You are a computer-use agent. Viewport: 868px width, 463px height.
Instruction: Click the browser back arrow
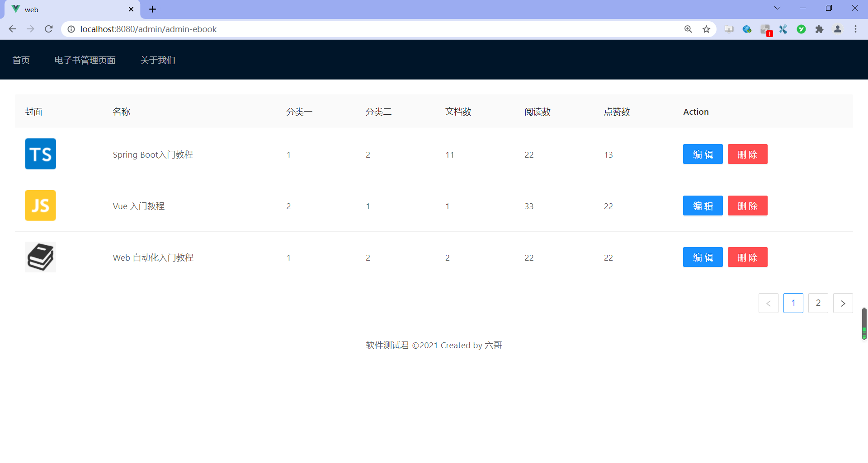(x=12, y=29)
